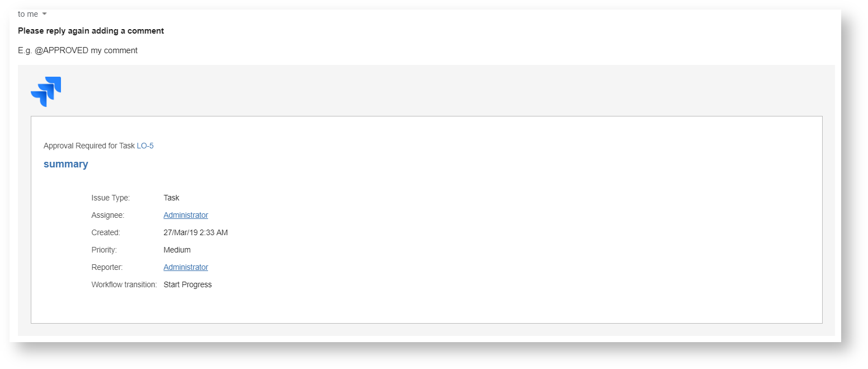The width and height of the screenshot is (868, 369).
Task: Open the Reporter's Administrator profile link
Action: (x=186, y=267)
